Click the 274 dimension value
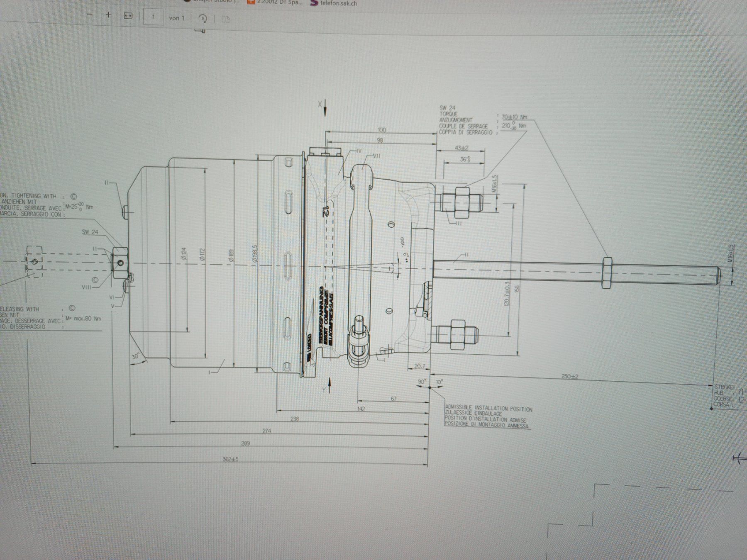Image resolution: width=747 pixels, height=560 pixels. (266, 431)
